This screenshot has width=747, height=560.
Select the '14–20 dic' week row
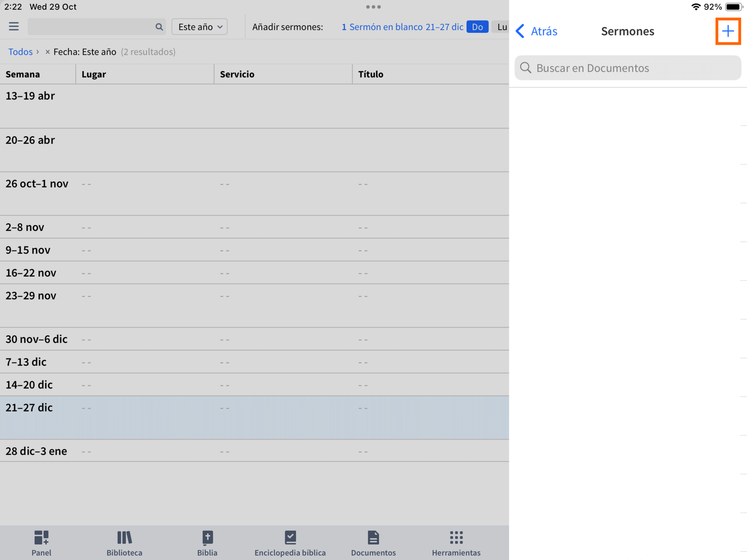point(254,385)
